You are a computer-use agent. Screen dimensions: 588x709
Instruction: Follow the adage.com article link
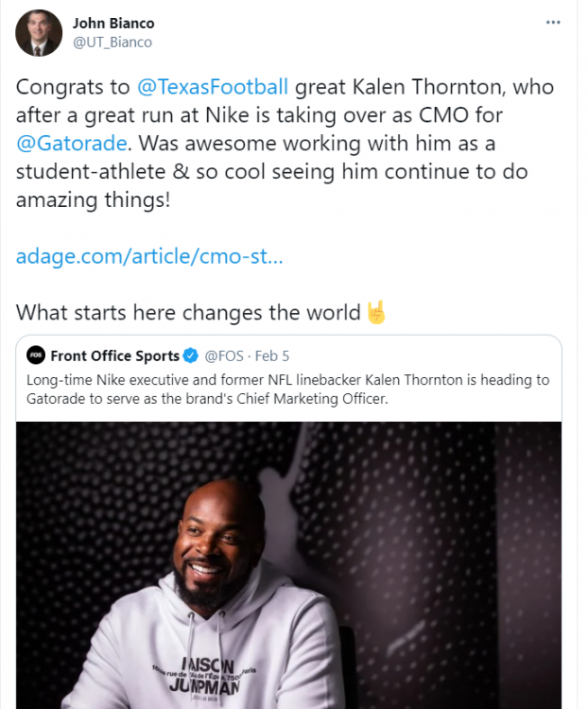[x=149, y=256]
